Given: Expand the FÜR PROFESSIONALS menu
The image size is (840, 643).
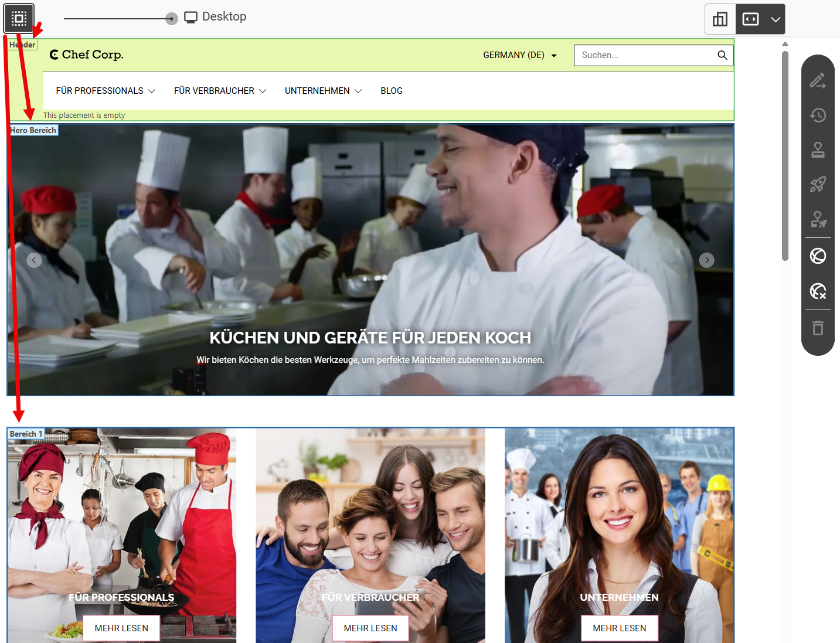Looking at the screenshot, I should tap(106, 91).
